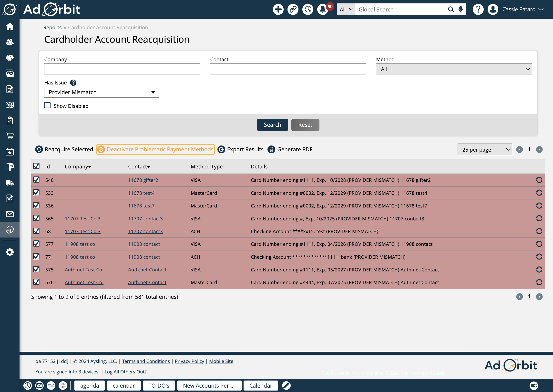The image size is (553, 392).
Task: Click in the Company input field
Action: [x=122, y=69]
